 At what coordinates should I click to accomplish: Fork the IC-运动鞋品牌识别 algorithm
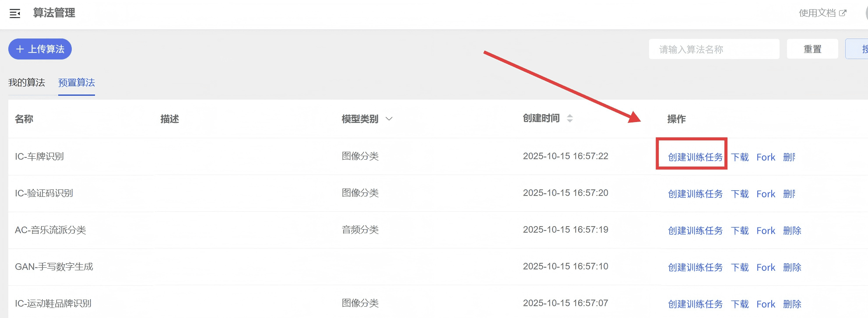[x=766, y=304]
